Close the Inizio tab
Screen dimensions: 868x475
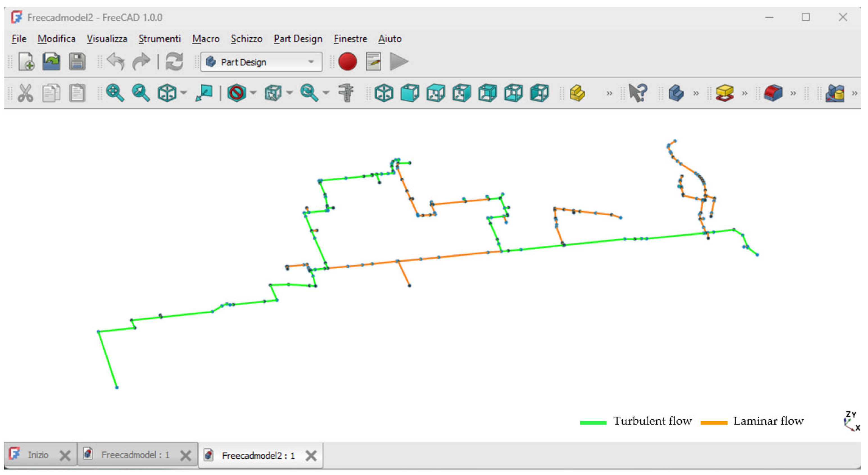65,455
